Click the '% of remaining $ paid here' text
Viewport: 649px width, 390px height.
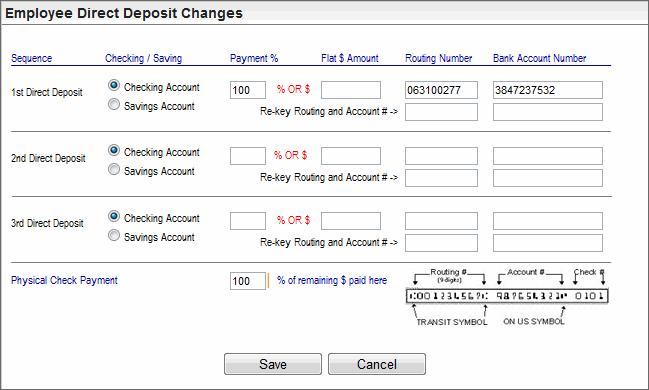point(332,280)
